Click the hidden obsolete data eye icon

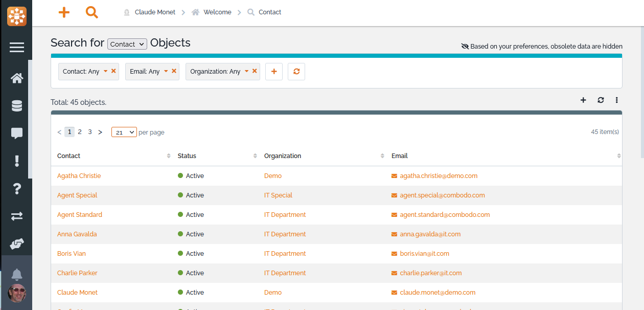465,46
